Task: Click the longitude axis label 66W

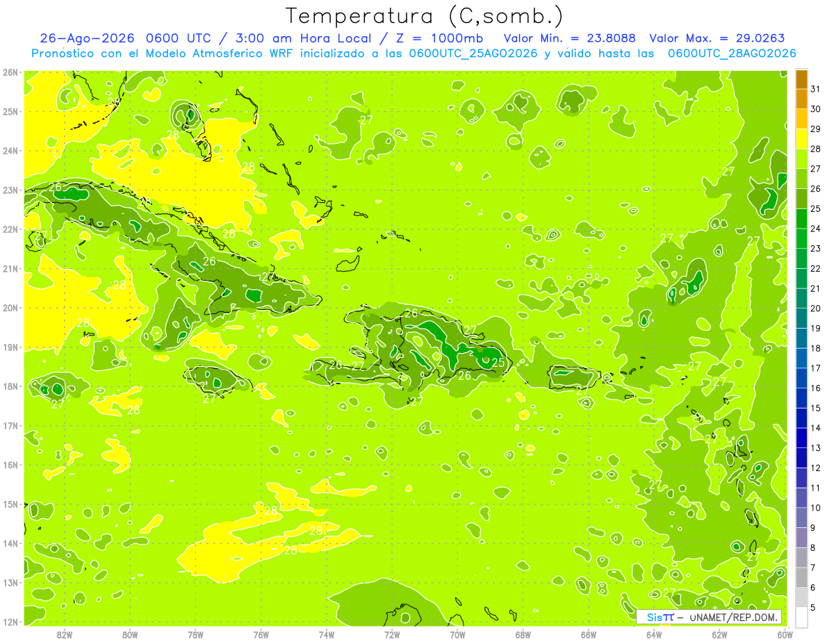Action: click(x=589, y=634)
